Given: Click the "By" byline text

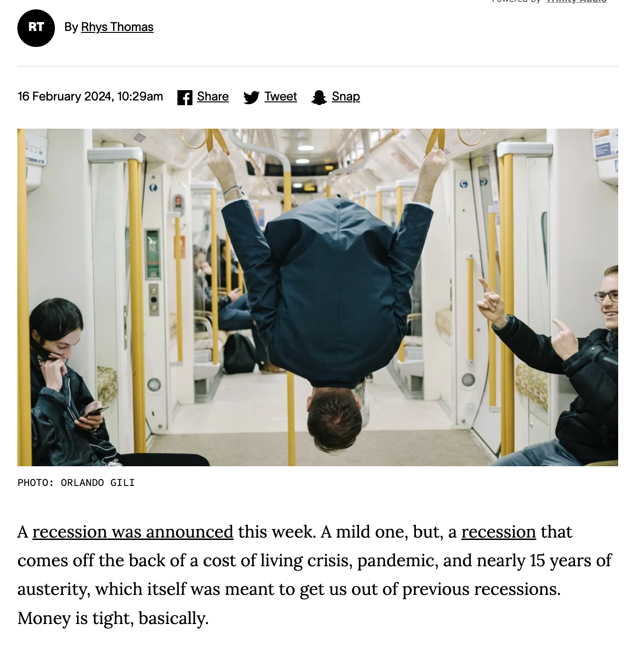Looking at the screenshot, I should pyautogui.click(x=71, y=27).
